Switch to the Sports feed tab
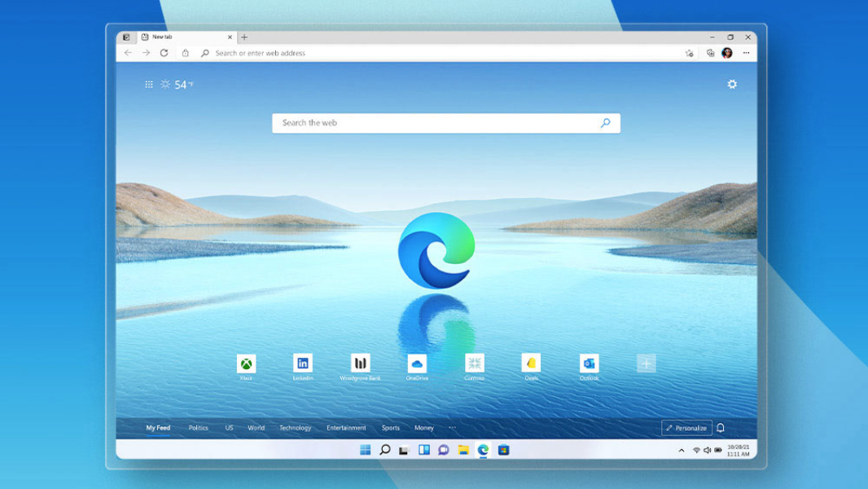The image size is (868, 489). [390, 428]
